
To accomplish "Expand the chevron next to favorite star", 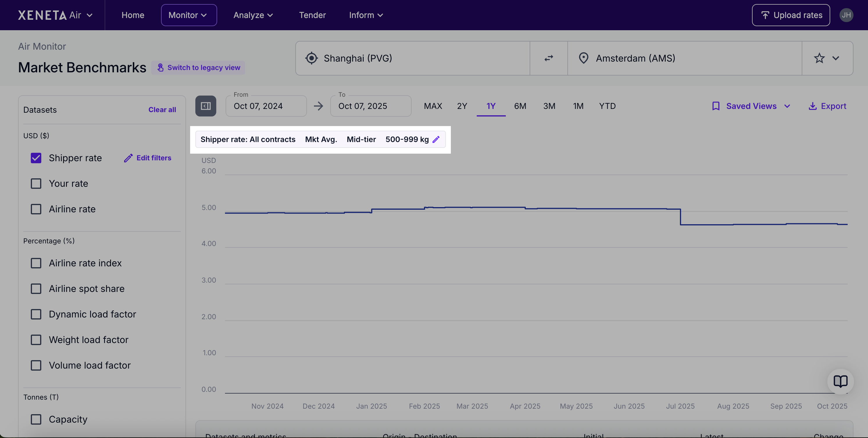I will [x=836, y=58].
